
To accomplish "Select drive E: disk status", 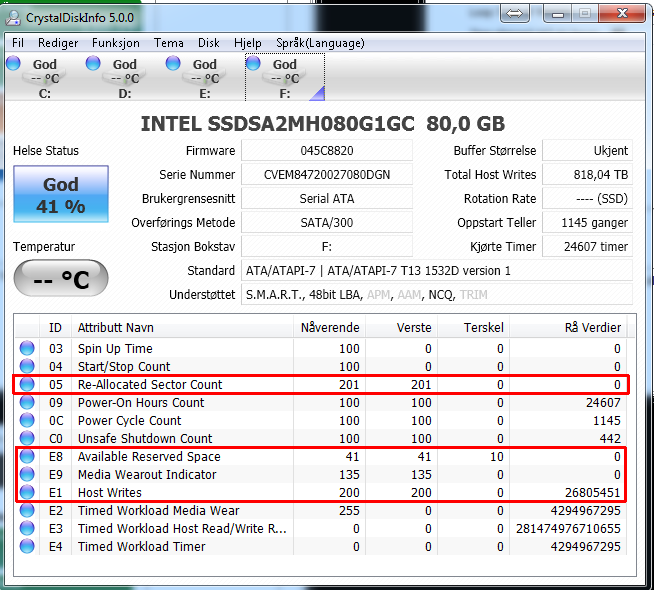I will [x=205, y=78].
